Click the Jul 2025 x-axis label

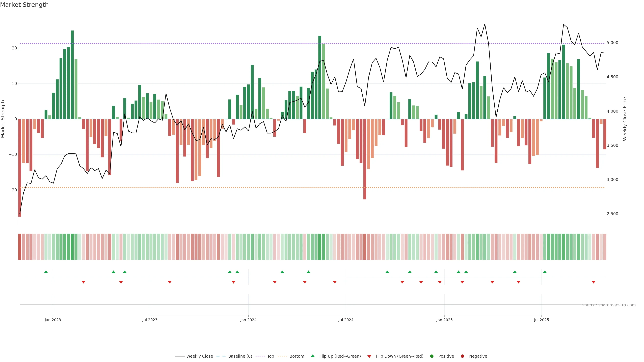[x=541, y=320]
